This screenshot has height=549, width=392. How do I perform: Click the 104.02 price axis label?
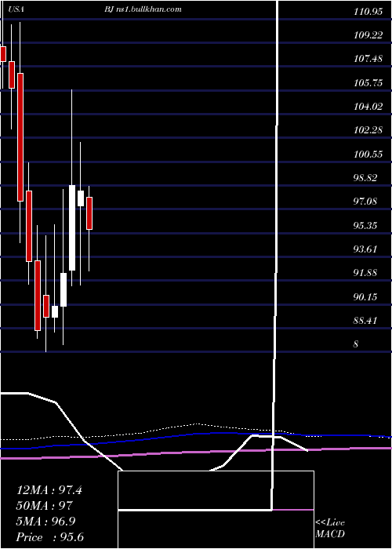pyautogui.click(x=368, y=107)
